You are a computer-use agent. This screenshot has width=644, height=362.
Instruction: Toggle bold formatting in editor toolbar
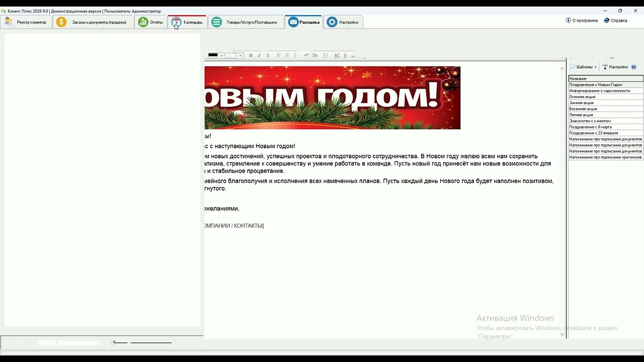click(x=251, y=55)
